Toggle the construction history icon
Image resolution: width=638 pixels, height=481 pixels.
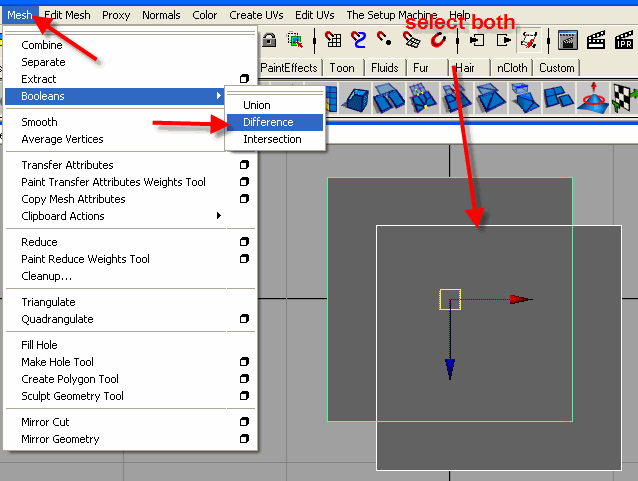[x=530, y=40]
